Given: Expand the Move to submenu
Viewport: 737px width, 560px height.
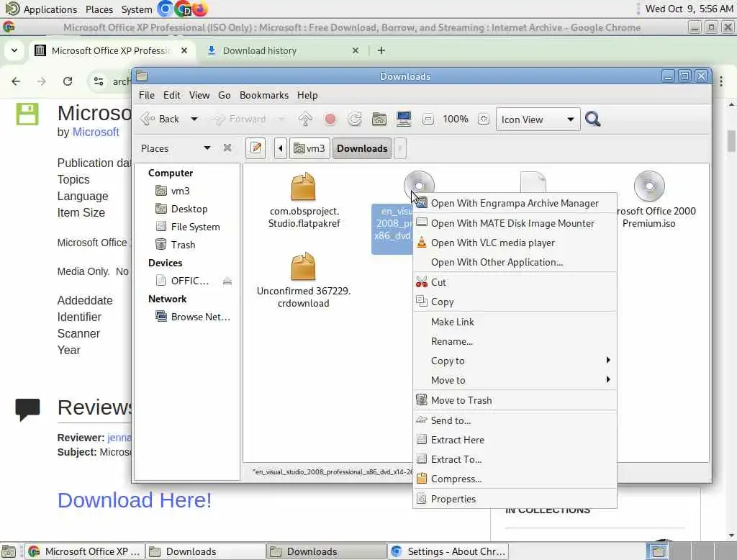Looking at the screenshot, I should (515, 380).
